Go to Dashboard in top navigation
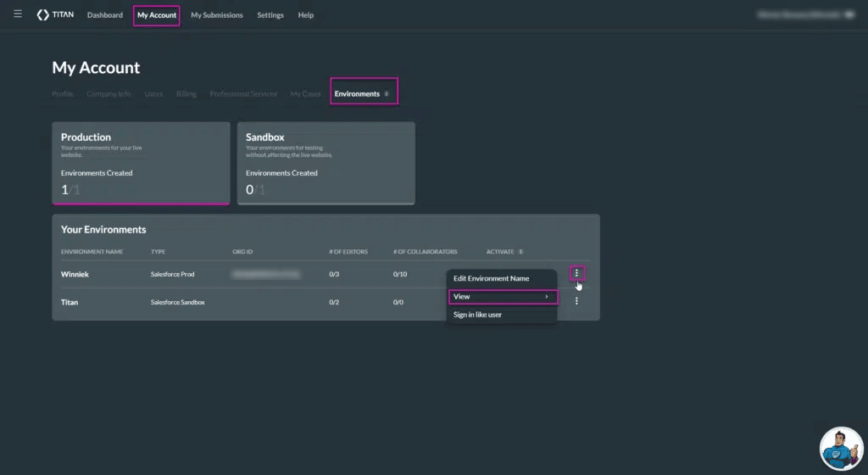The image size is (868, 475). click(x=104, y=15)
